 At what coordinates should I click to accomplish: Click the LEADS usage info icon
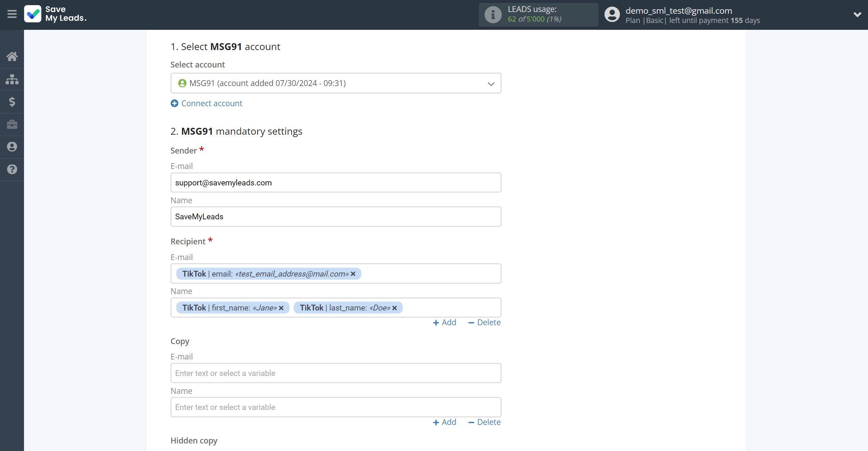492,14
